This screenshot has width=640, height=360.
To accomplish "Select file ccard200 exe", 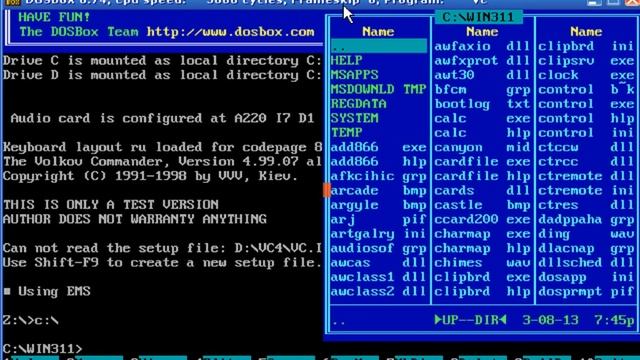I will [x=482, y=220].
